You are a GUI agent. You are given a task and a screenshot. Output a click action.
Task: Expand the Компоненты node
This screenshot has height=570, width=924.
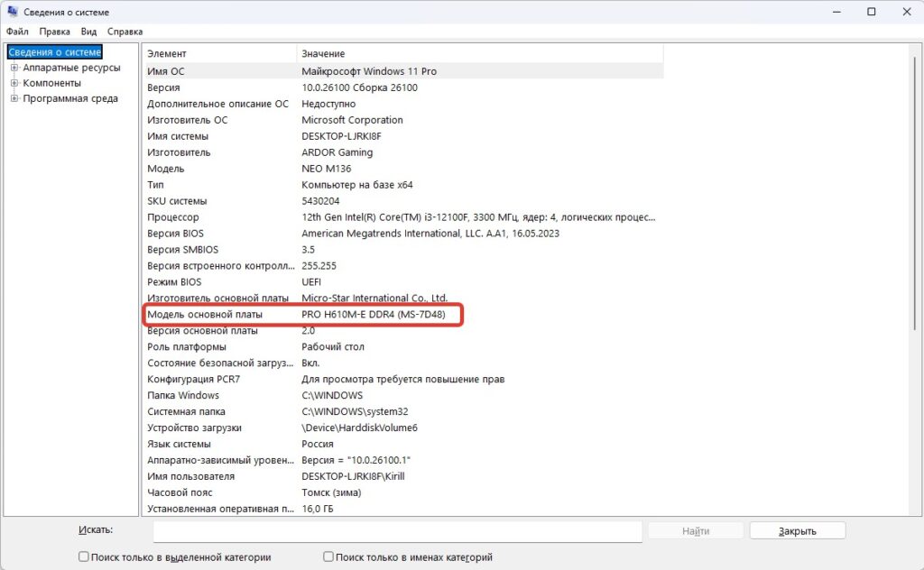(x=14, y=83)
